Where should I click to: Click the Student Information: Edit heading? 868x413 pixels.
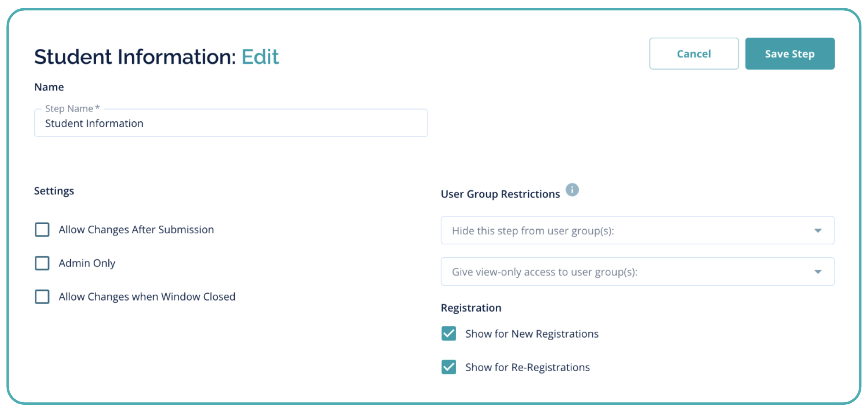[156, 57]
